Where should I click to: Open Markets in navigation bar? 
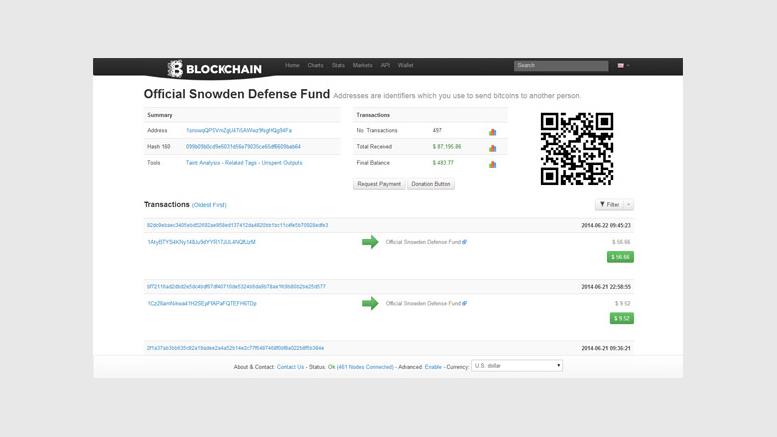(362, 65)
